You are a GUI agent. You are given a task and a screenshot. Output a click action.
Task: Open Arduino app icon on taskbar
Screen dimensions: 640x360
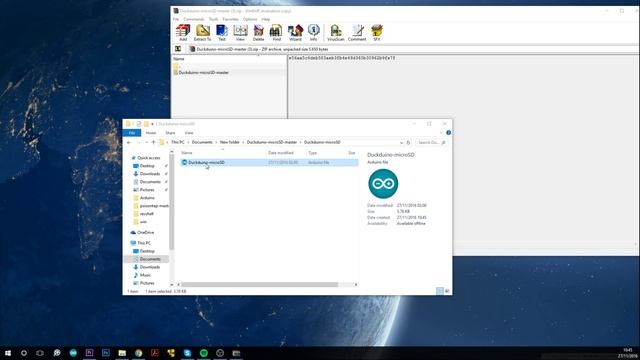click(x=73, y=353)
